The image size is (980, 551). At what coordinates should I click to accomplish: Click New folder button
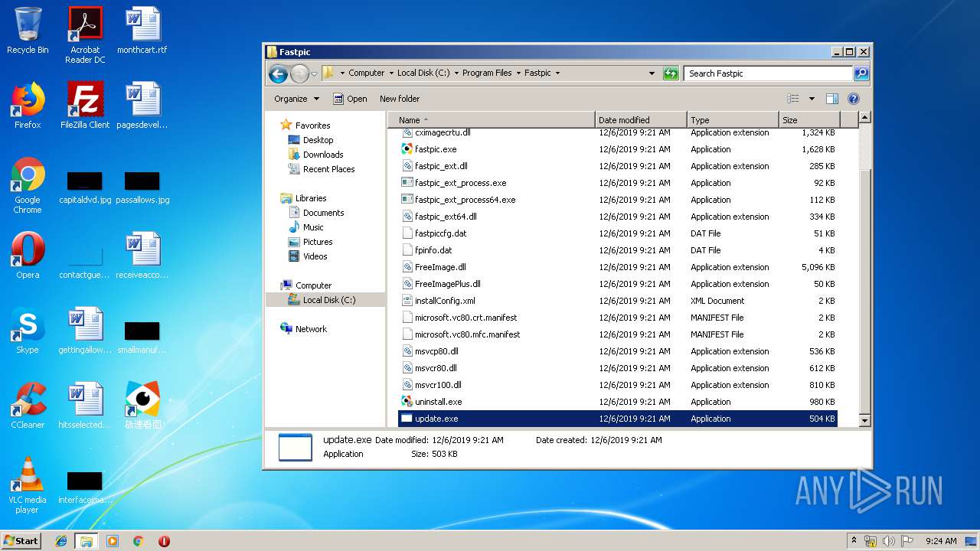click(x=400, y=99)
